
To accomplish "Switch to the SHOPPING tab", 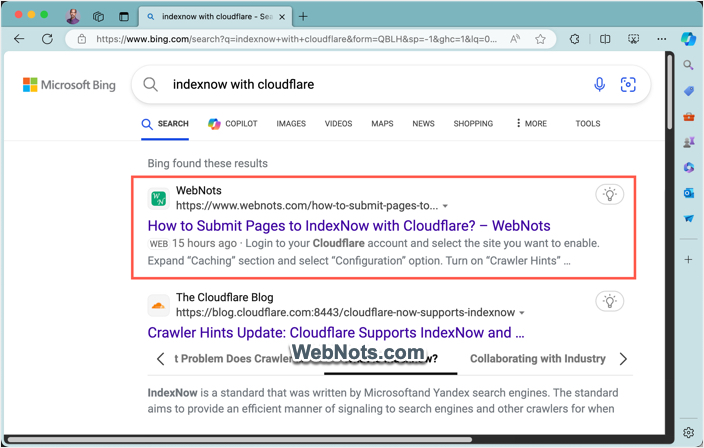I will (473, 124).
